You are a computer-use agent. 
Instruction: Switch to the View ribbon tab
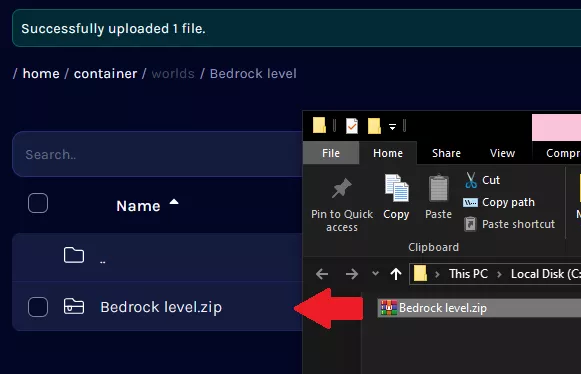(x=502, y=153)
